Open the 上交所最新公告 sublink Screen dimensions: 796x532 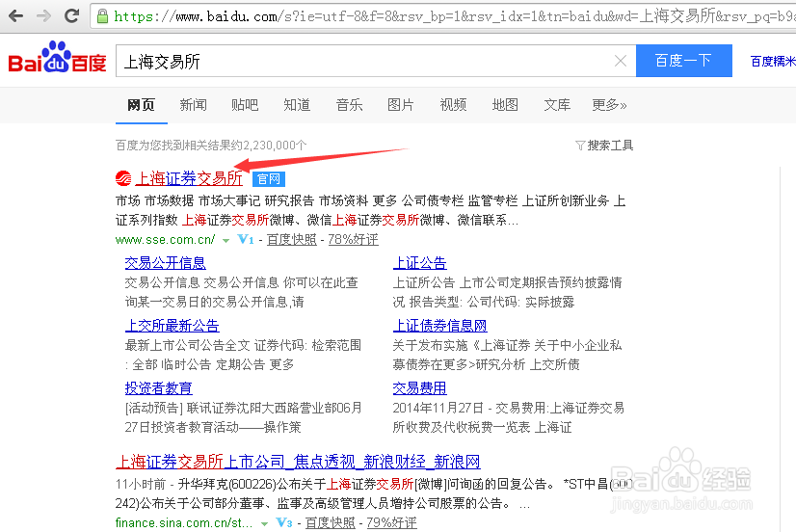(x=172, y=326)
